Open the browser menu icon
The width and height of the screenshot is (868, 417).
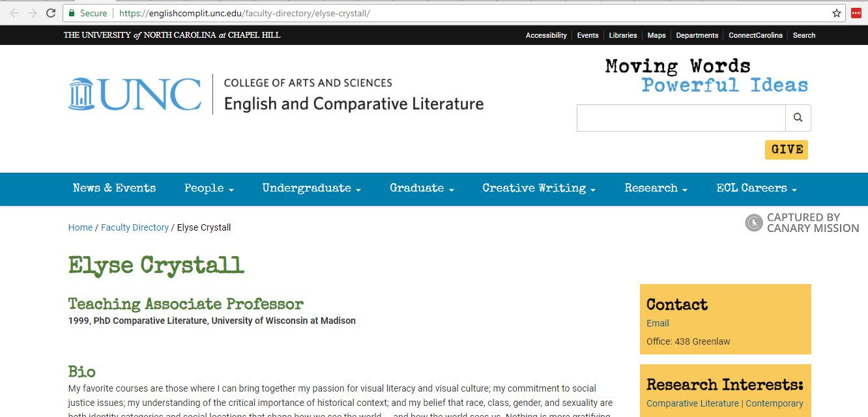(x=857, y=12)
